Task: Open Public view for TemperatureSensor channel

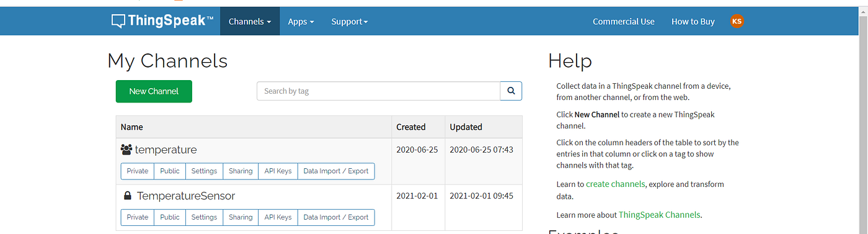Action: pos(170,217)
